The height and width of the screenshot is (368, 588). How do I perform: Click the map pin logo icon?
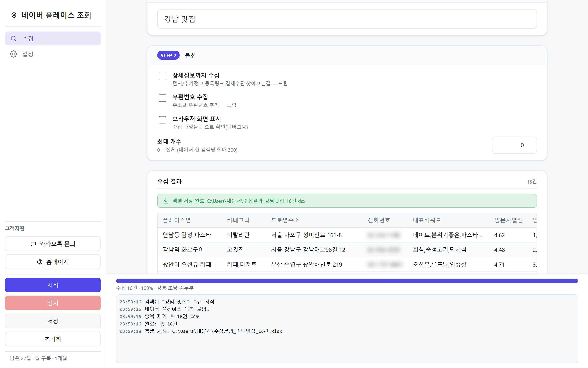(x=14, y=15)
